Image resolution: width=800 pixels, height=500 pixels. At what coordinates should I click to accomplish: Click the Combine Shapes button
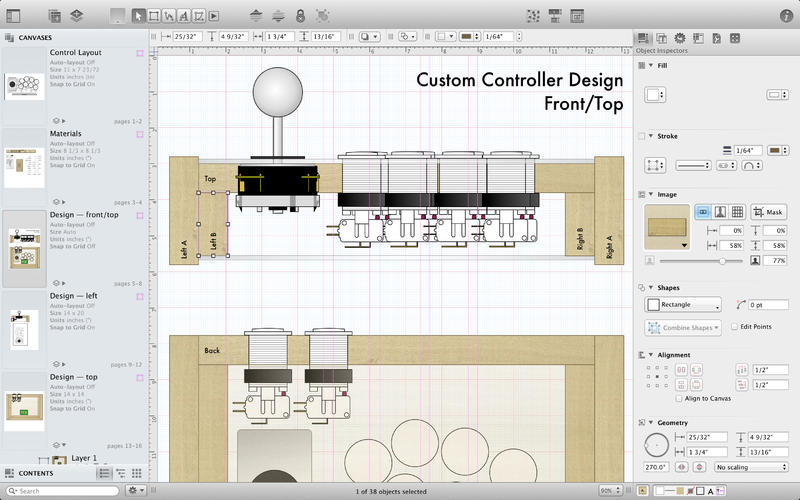tap(683, 327)
